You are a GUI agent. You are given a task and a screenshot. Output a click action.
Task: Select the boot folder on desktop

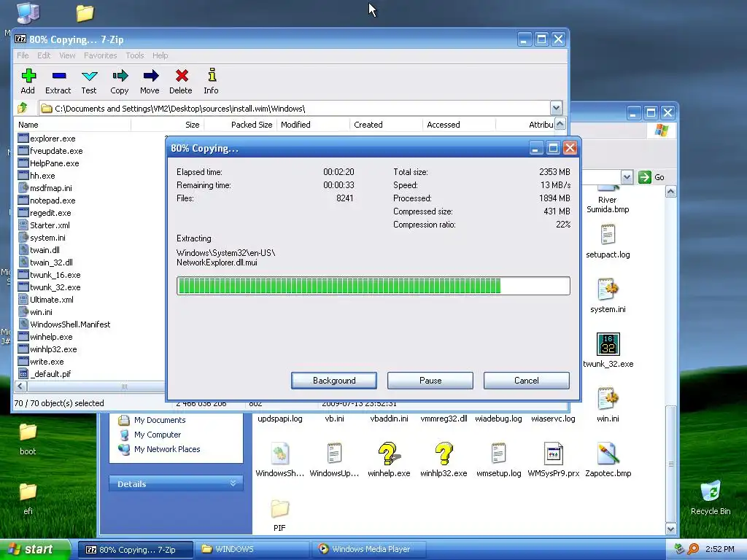coord(28,439)
